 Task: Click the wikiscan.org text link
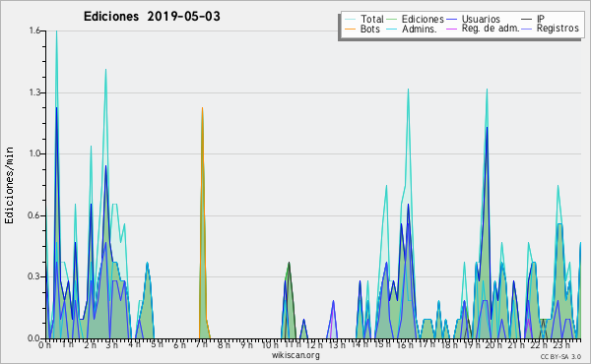coord(295,355)
